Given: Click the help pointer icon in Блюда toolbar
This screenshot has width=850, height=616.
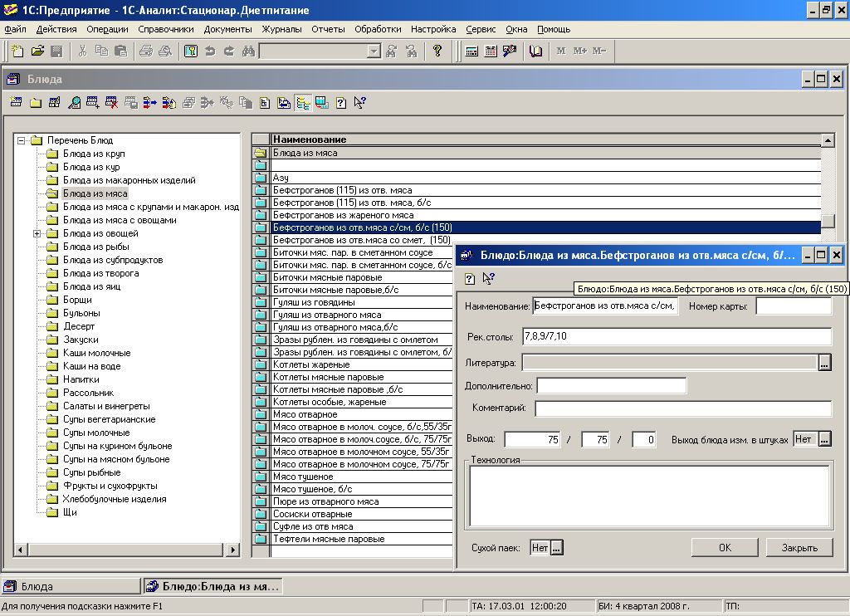Looking at the screenshot, I should [x=360, y=102].
